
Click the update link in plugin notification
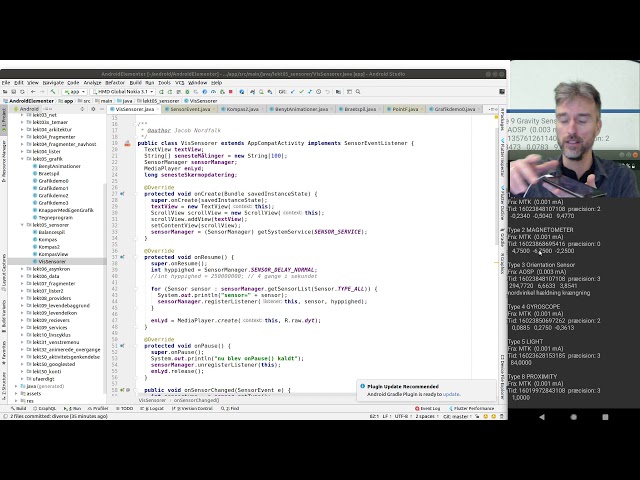tap(451, 394)
